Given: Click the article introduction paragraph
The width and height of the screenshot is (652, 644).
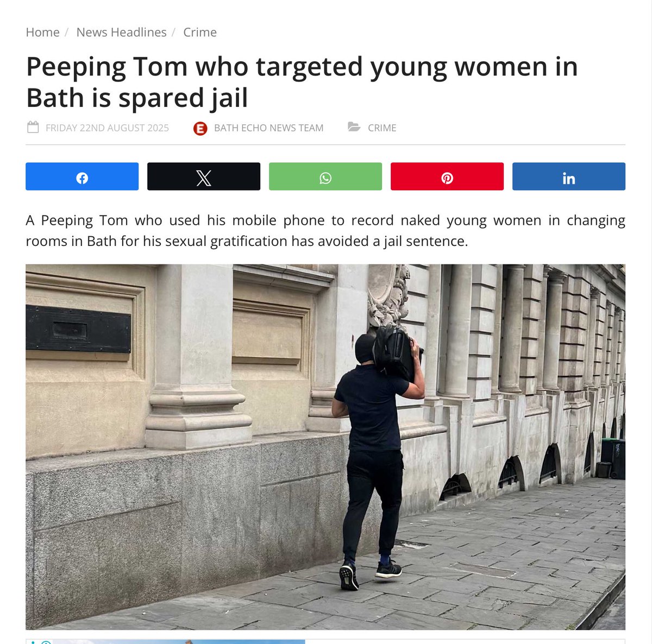Looking at the screenshot, I should pos(325,230).
